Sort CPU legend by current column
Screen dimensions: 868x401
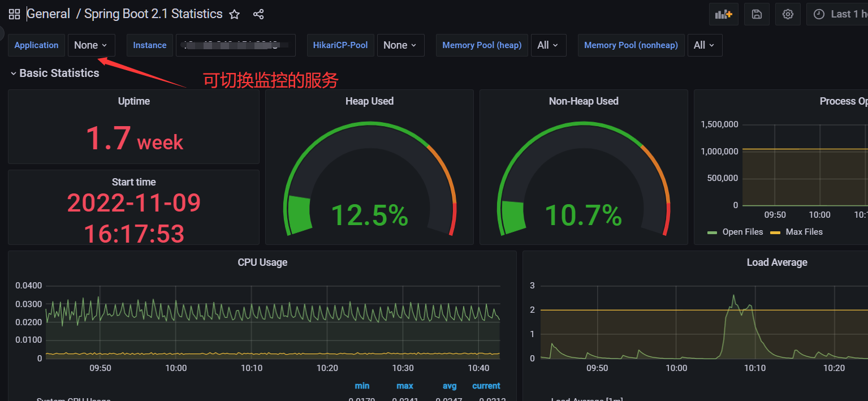pos(486,386)
